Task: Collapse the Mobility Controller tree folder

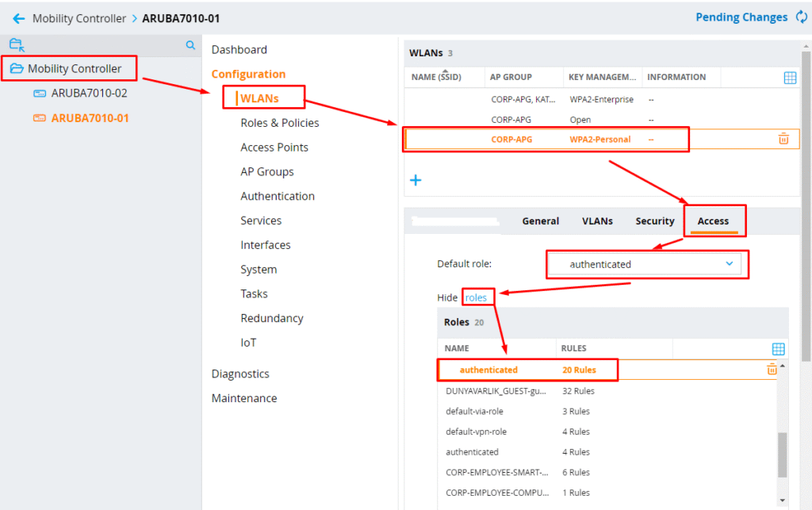Action: pyautogui.click(x=17, y=69)
